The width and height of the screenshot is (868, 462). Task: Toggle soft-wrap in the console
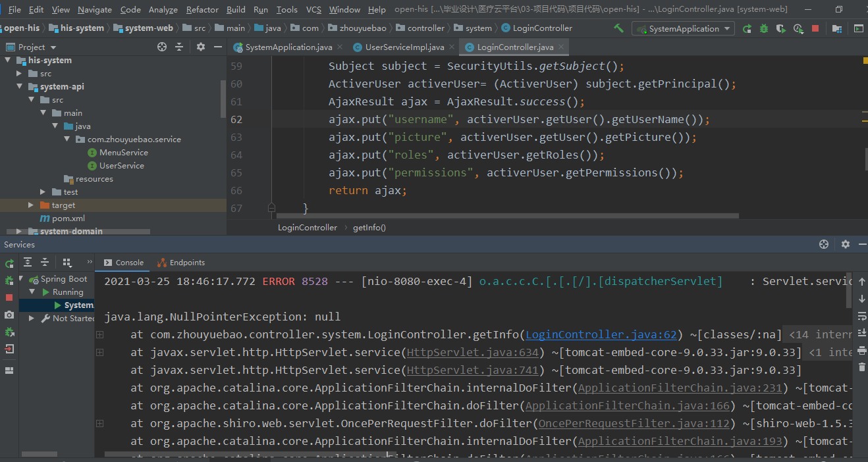[862, 316]
